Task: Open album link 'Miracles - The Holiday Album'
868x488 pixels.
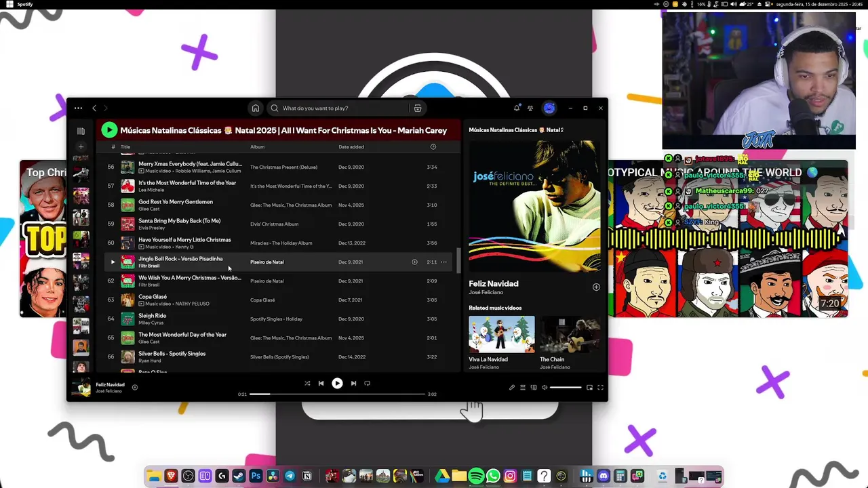Action: (281, 243)
